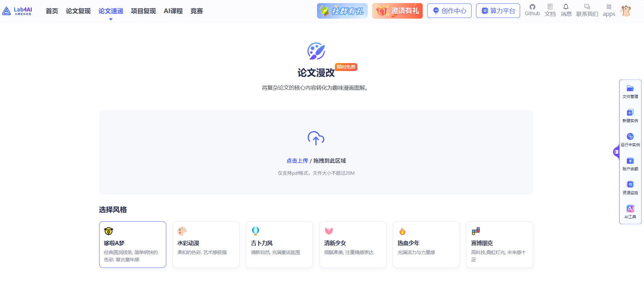Open the 创作中心 button

click(449, 11)
